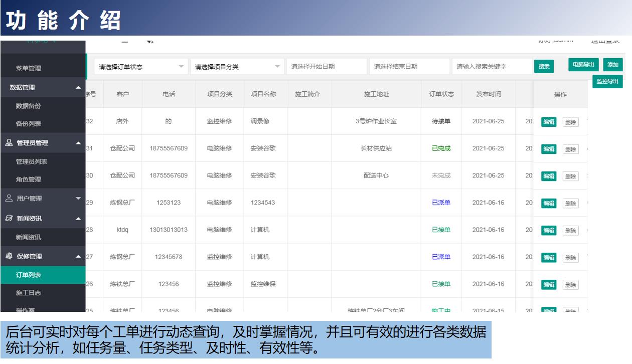The height and width of the screenshot is (364, 632).
Task: Click the 搜索 button
Action: tap(544, 66)
